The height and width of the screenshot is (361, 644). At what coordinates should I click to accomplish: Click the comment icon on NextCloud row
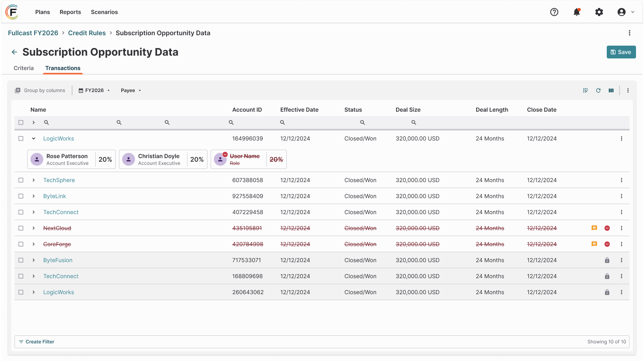[x=594, y=228]
